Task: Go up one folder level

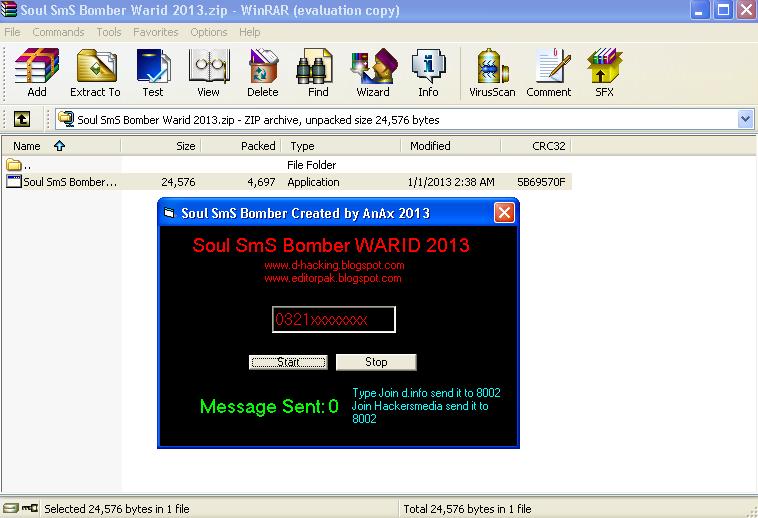Action: pyautogui.click(x=22, y=119)
